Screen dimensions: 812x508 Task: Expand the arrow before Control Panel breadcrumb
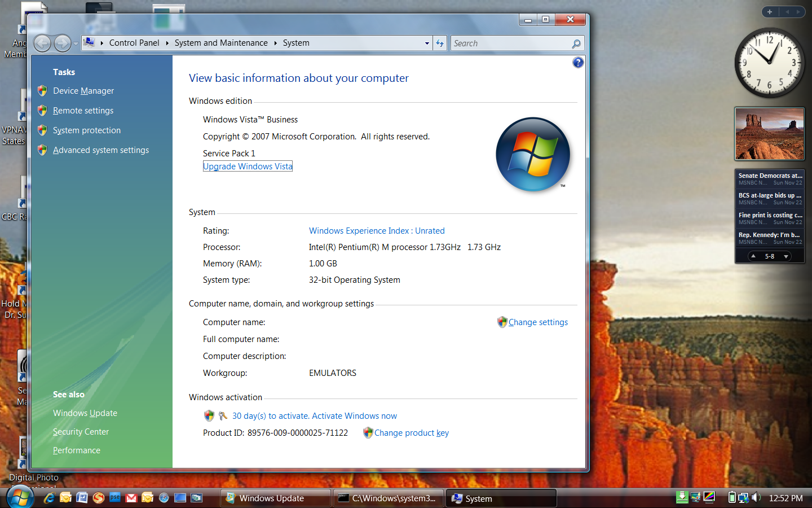click(101, 43)
